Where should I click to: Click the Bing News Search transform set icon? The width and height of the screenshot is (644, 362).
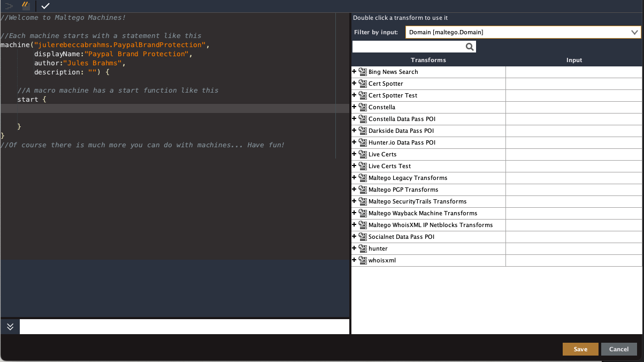(363, 72)
